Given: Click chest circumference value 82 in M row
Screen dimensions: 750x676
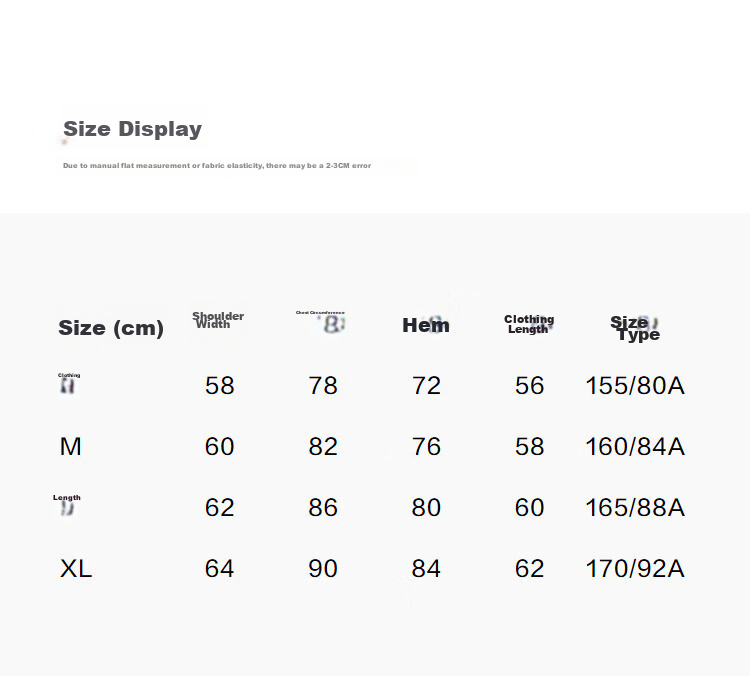Looking at the screenshot, I should click(x=323, y=446).
